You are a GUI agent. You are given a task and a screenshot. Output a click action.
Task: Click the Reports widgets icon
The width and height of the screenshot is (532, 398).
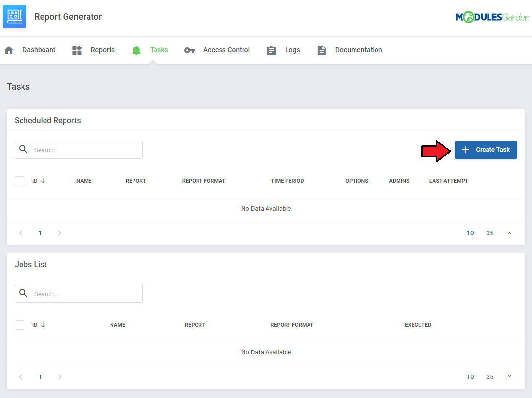click(x=77, y=50)
